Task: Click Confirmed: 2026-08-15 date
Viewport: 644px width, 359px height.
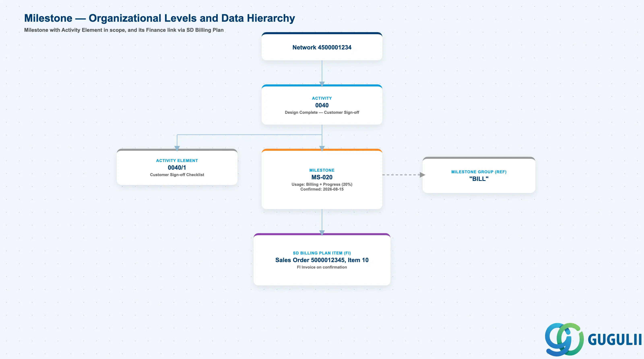Action: coord(322,189)
